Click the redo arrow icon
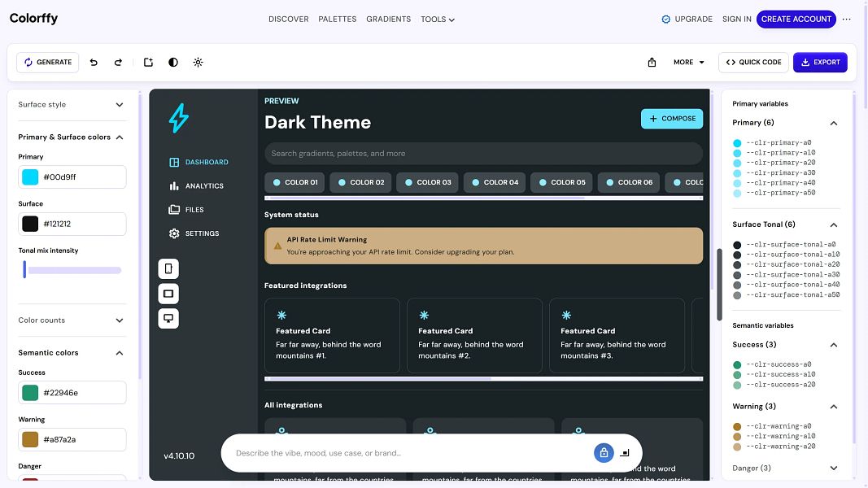Screen dimensions: 868x488 [118, 63]
